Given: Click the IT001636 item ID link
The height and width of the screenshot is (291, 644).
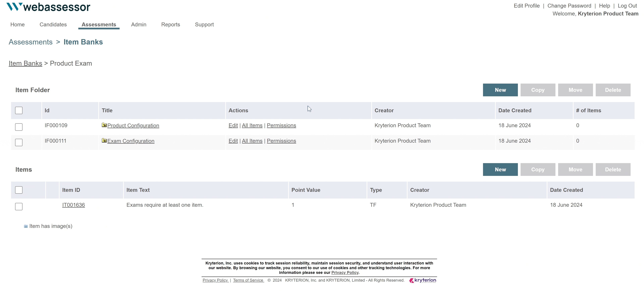Looking at the screenshot, I should (x=73, y=205).
